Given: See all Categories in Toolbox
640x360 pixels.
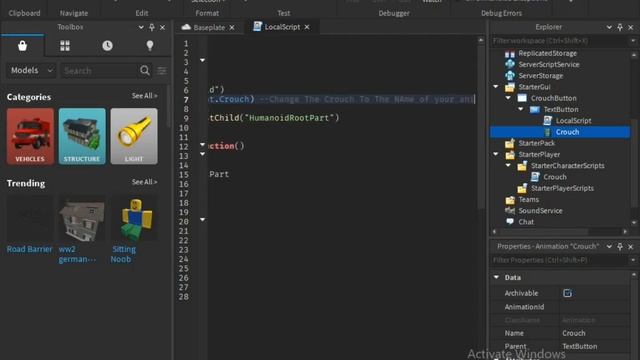Looking at the screenshot, I should pos(144,96).
